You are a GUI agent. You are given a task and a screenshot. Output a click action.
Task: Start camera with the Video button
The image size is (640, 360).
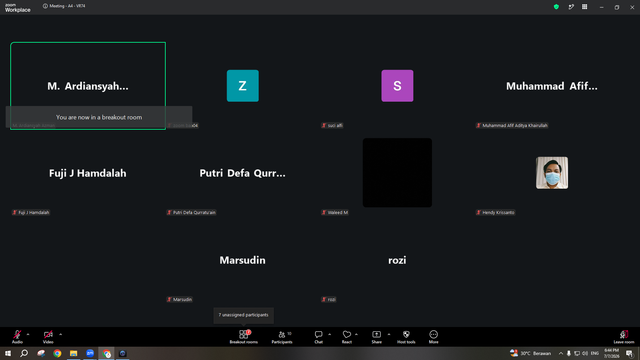[x=48, y=337]
